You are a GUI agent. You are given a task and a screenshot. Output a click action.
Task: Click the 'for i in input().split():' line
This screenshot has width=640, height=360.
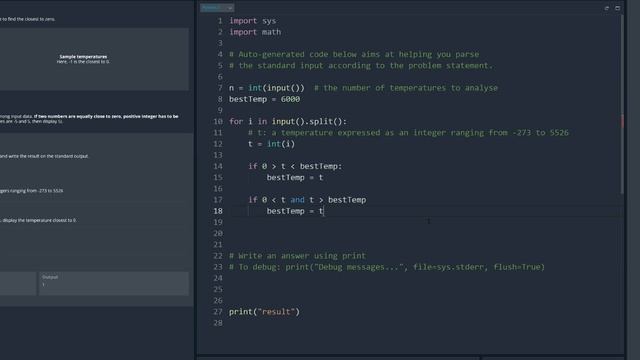pos(288,122)
